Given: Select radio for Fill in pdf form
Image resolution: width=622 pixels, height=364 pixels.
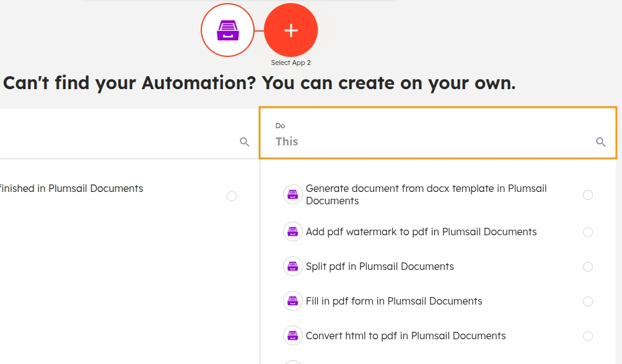Looking at the screenshot, I should (588, 301).
